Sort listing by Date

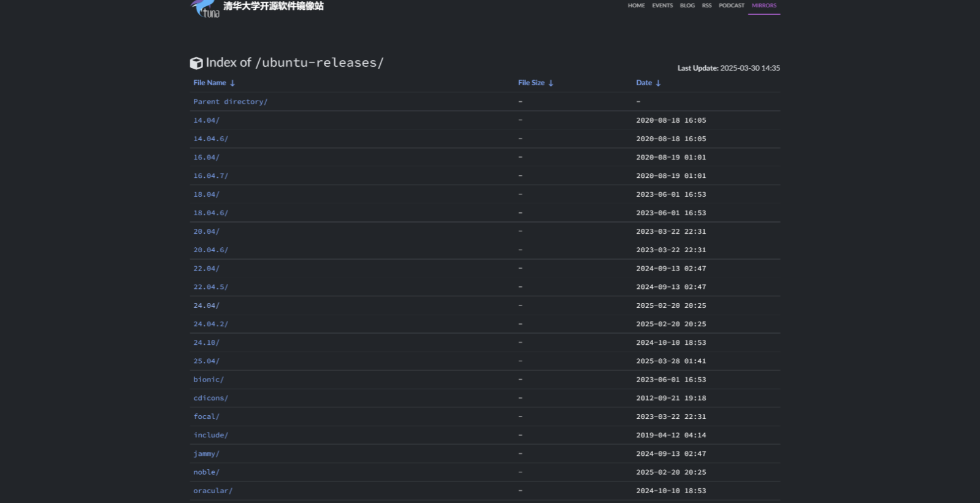pos(644,83)
